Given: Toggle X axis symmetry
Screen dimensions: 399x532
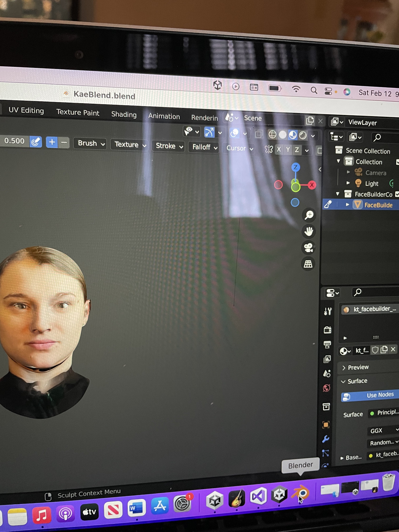Looking at the screenshot, I should click(x=279, y=150).
